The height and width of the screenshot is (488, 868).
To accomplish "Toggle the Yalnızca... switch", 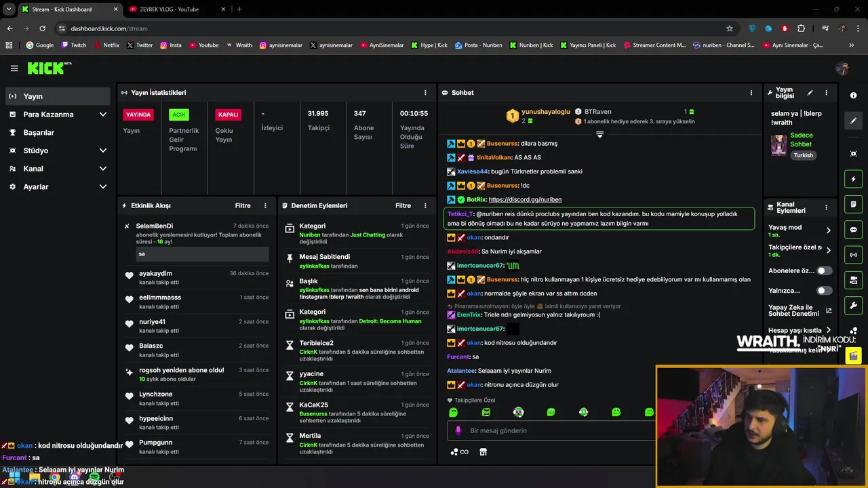I will 824,291.
